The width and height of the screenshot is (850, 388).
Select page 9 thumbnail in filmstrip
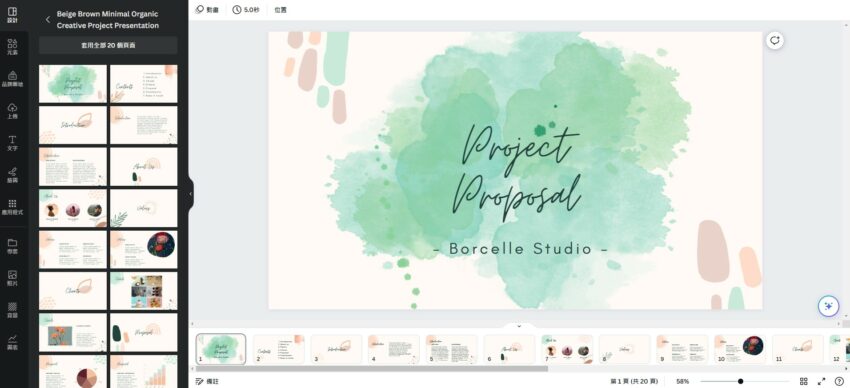click(x=682, y=348)
